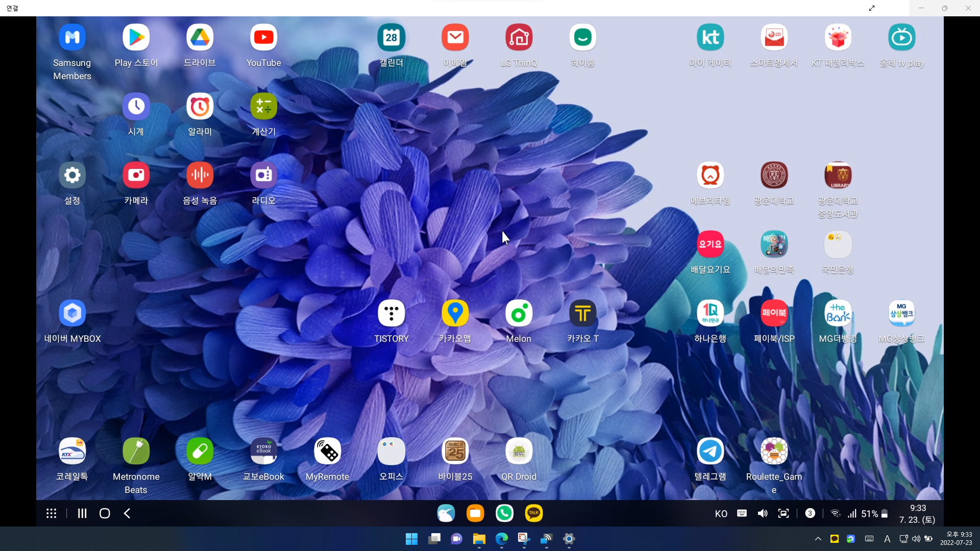Click the DeX speaker volume icon
This screenshot has width=980, height=551.
pos(763,513)
